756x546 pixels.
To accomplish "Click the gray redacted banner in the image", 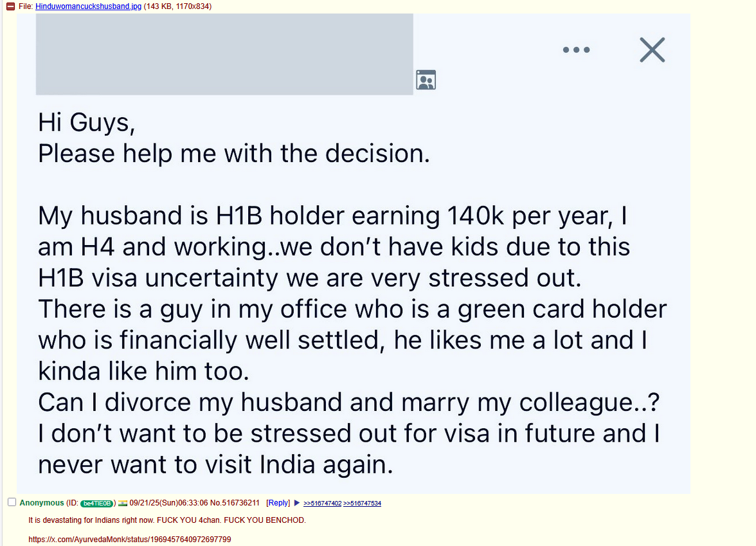I will tap(224, 54).
